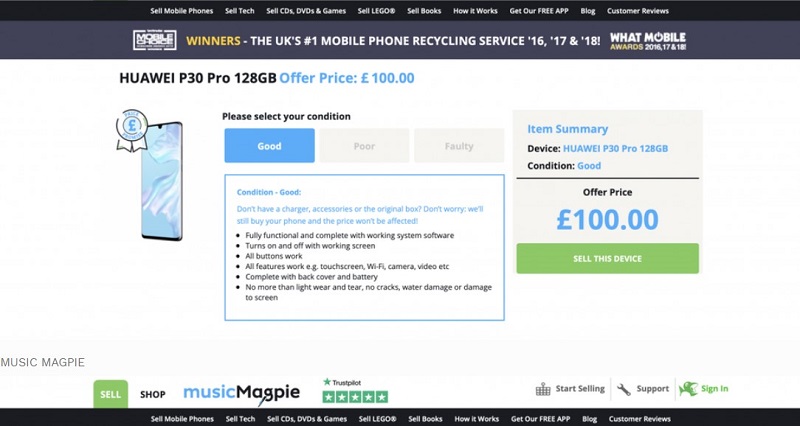
Task: Click the Start Selling calculator icon
Action: [544, 389]
